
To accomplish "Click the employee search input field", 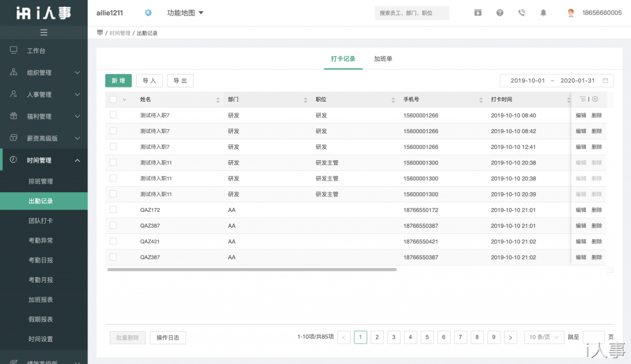I will [412, 13].
